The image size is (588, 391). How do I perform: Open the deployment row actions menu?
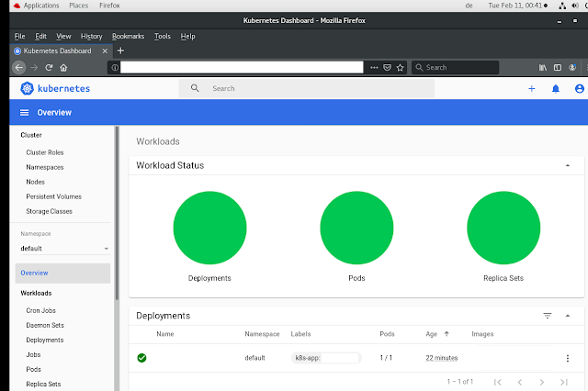(x=568, y=358)
